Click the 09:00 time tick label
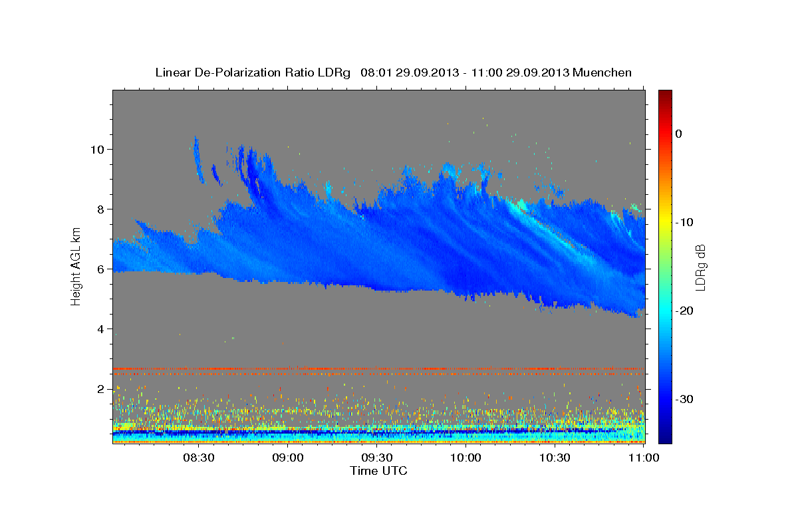 (288, 458)
